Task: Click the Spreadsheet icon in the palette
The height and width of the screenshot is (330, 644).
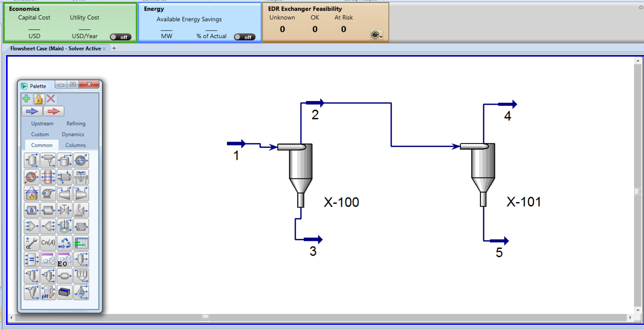Action: click(x=81, y=243)
